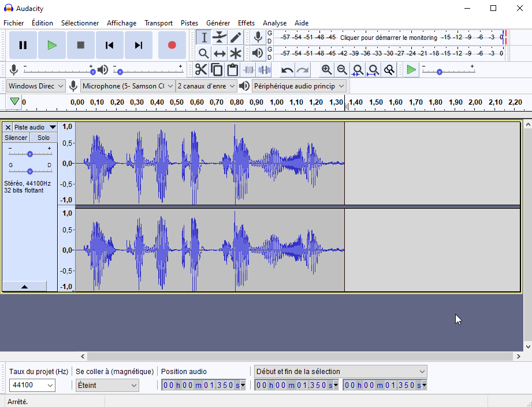
Task: Click the red Record button
Action: click(172, 45)
